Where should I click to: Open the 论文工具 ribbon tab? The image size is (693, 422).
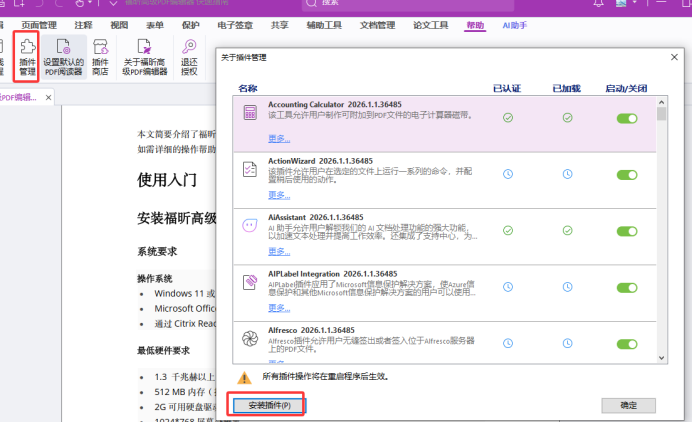pos(430,26)
